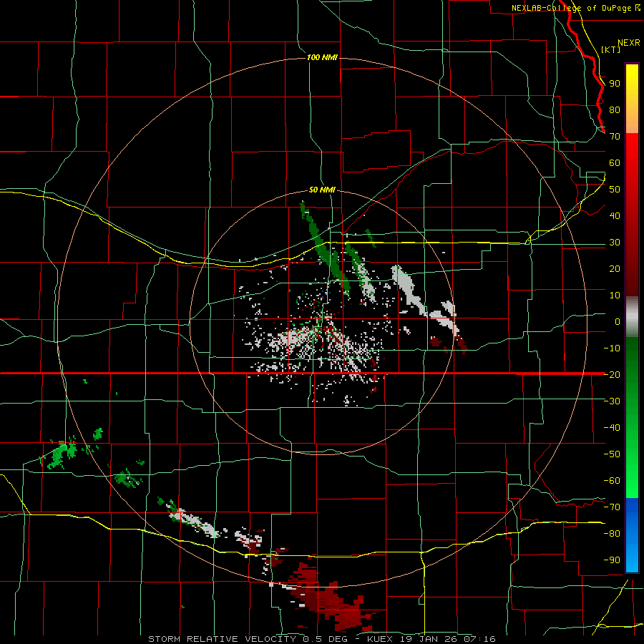Viewport: 644px width, 644px height.
Task: Click the -60 scale value
Action: [x=612, y=481]
